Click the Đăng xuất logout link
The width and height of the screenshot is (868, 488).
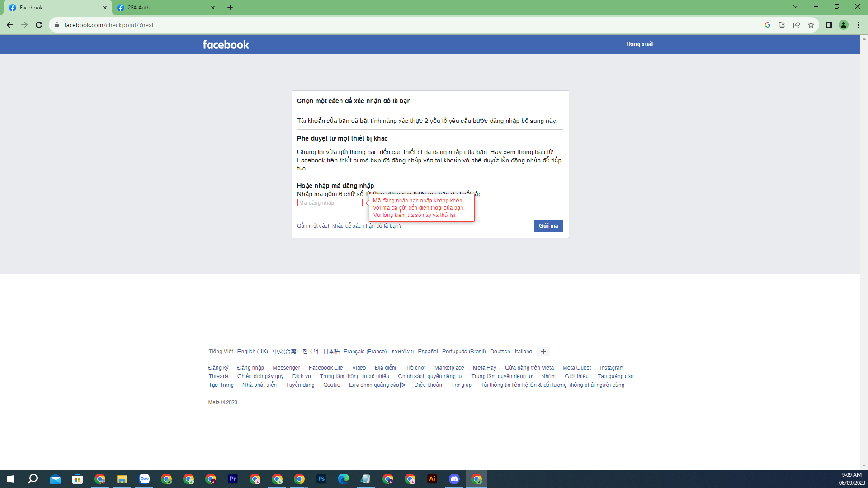point(640,44)
